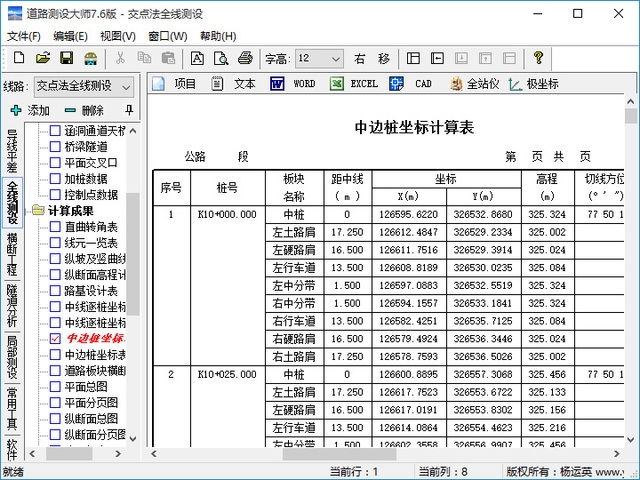The width and height of the screenshot is (640, 480).
Task: Uncheck the checked 中边桩坐标 item
Action: point(56,339)
